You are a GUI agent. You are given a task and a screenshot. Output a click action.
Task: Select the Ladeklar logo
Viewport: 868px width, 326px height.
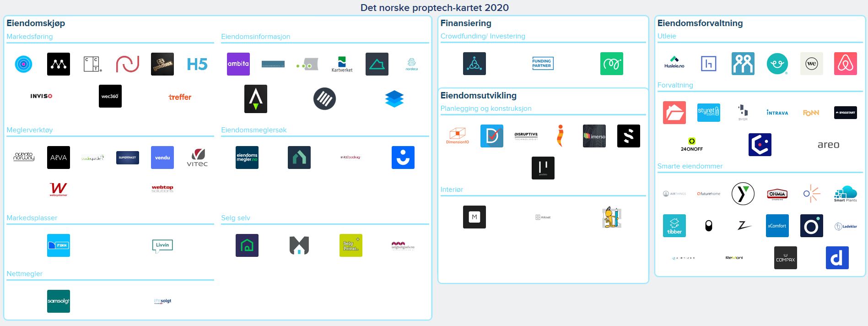846,226
